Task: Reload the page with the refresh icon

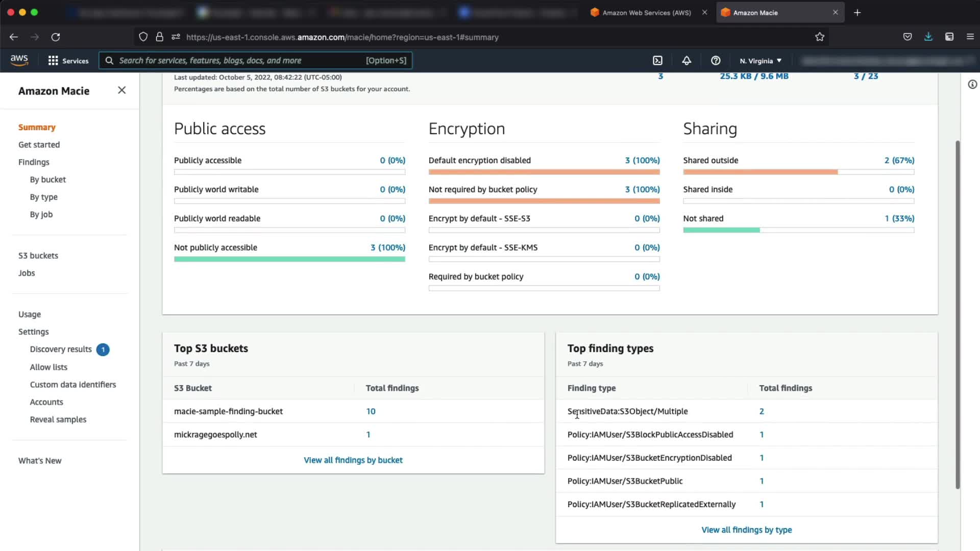Action: click(56, 37)
